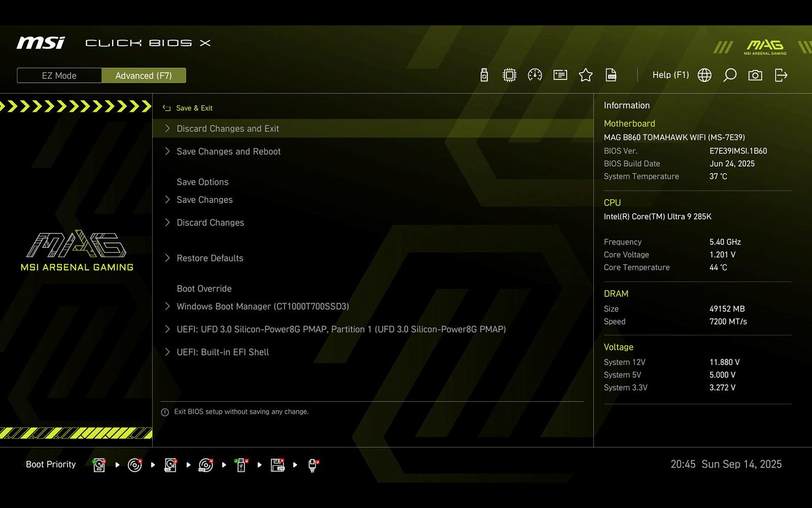Click the Core Temperature value 44 °C
812x508 pixels.
(718, 267)
